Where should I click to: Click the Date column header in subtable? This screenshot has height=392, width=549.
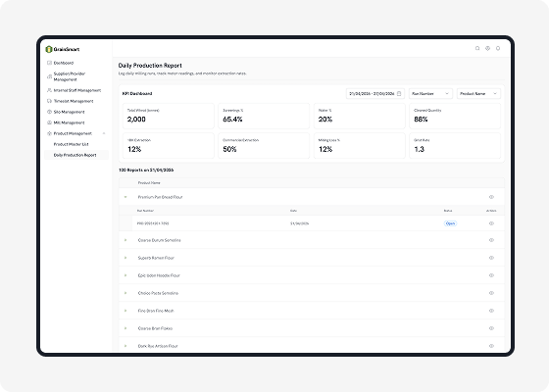[x=293, y=211]
